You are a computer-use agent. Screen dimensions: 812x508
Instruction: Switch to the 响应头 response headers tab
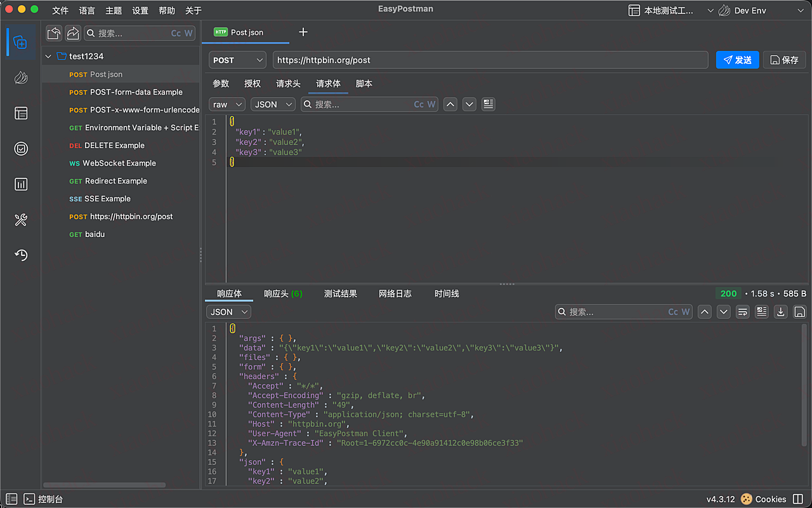coord(283,293)
